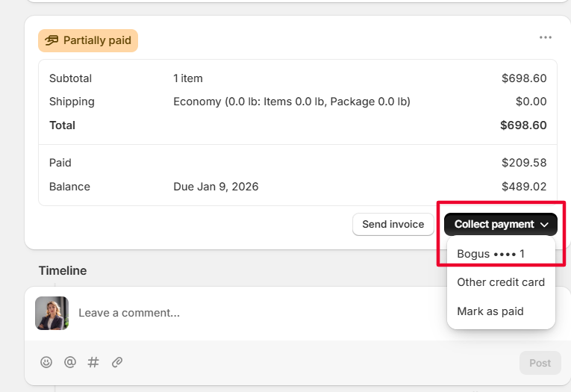Click the staff avatar photo
Screen dimensions: 571x392
(52, 313)
